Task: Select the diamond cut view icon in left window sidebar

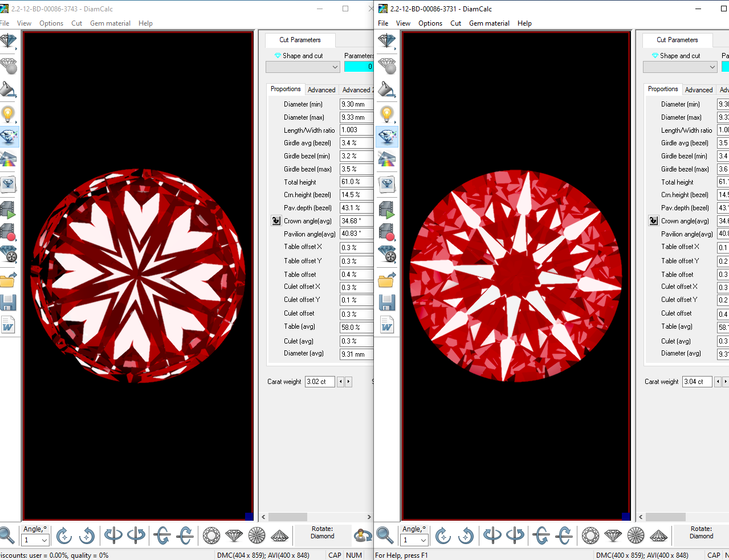Action: click(9, 42)
